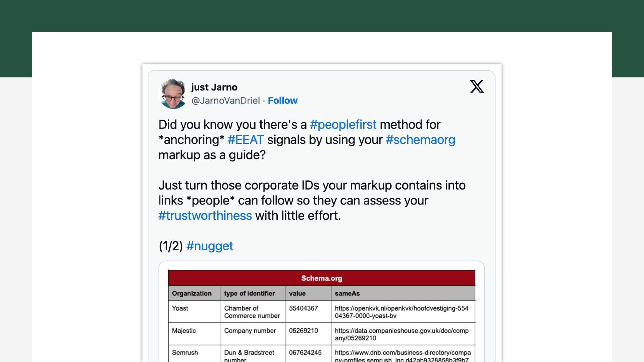This screenshot has width=644, height=362.
Task: Select the Organization column header
Action: tap(192, 293)
